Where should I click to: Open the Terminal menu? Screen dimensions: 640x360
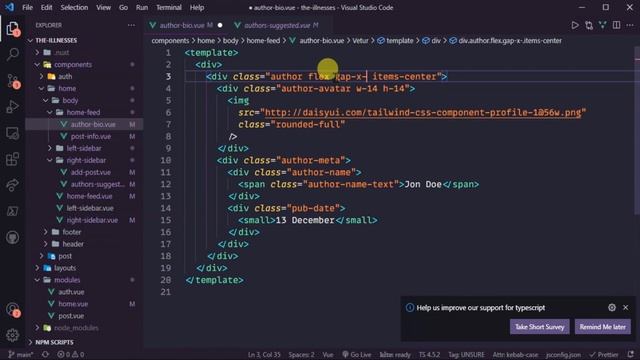[169, 7]
